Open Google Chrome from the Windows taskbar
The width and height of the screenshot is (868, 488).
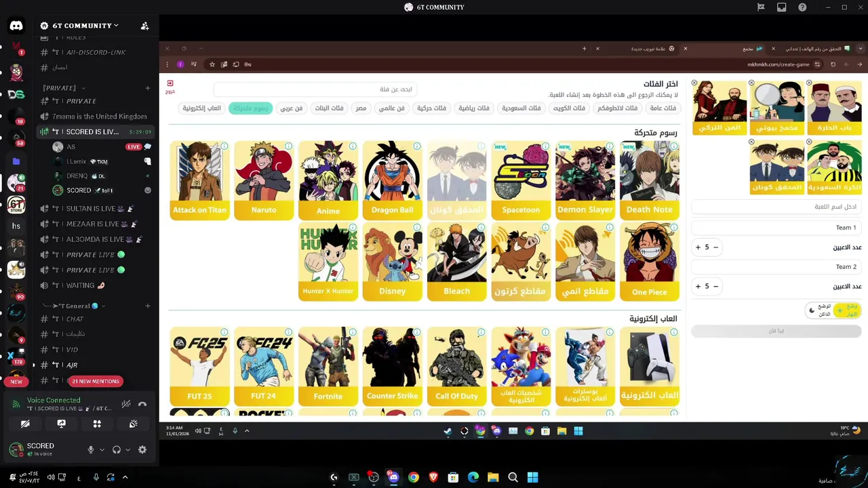point(413,478)
